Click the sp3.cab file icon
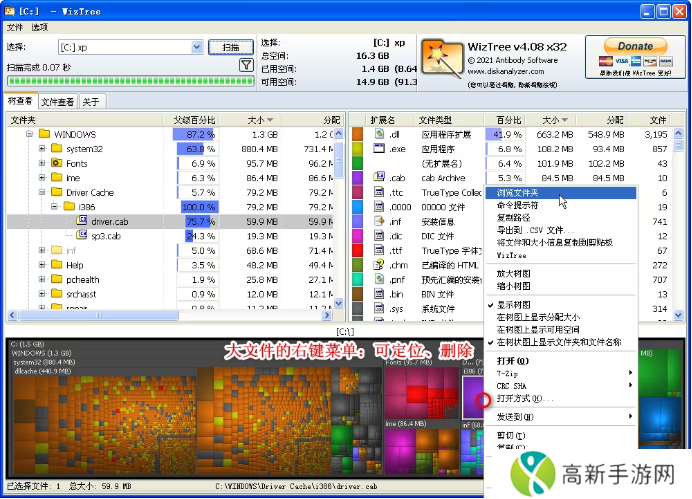692x499 pixels. pyautogui.click(x=82, y=236)
